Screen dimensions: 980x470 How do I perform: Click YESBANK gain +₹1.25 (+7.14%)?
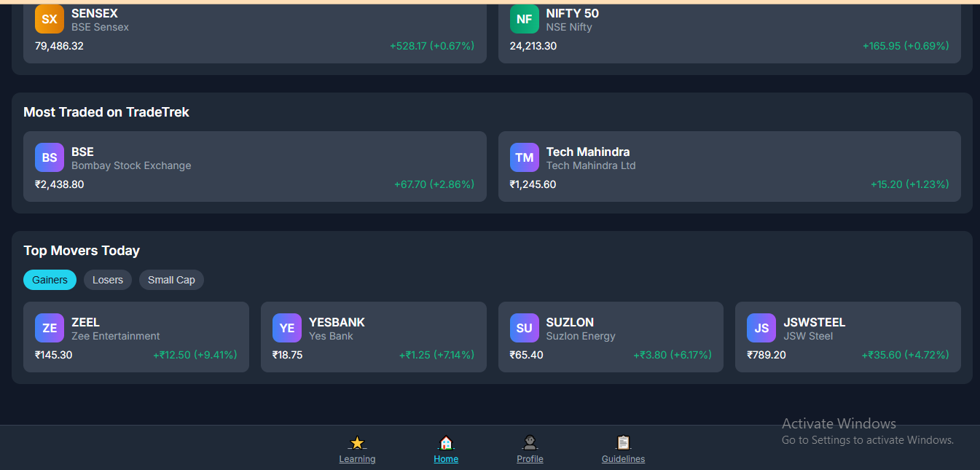[x=437, y=355]
